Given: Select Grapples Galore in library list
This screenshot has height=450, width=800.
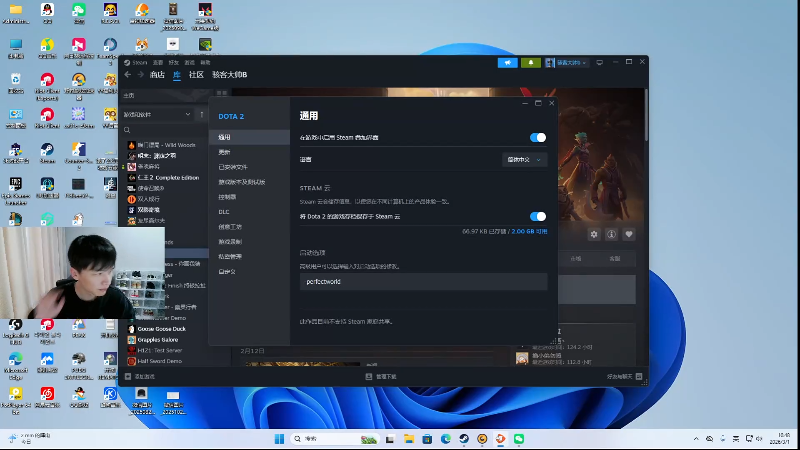Looking at the screenshot, I should tap(158, 340).
